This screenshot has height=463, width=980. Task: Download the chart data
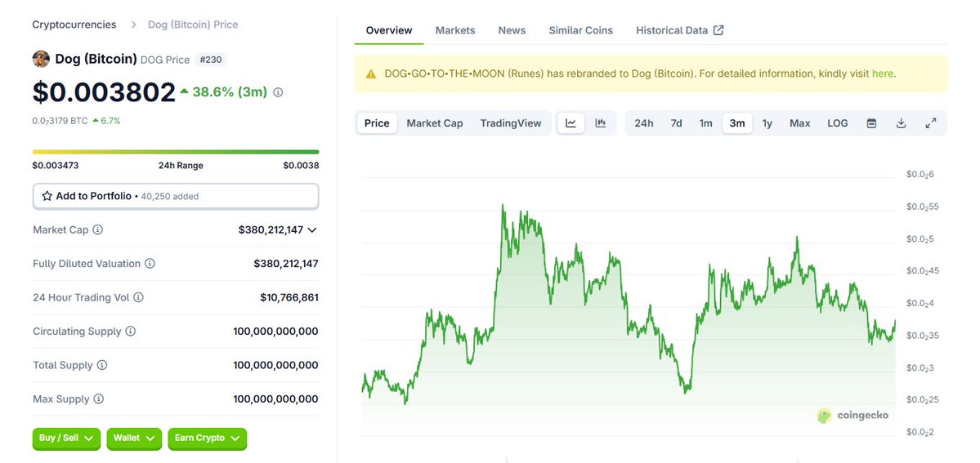point(902,123)
